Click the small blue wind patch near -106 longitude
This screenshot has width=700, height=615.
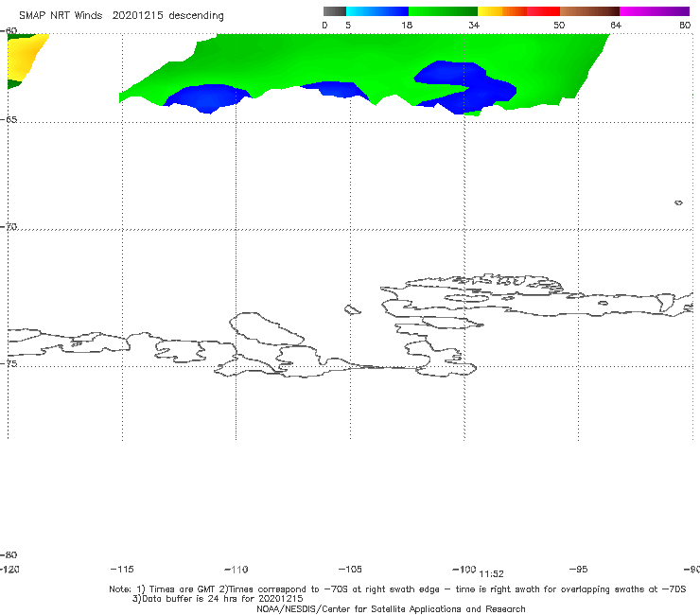click(337, 89)
